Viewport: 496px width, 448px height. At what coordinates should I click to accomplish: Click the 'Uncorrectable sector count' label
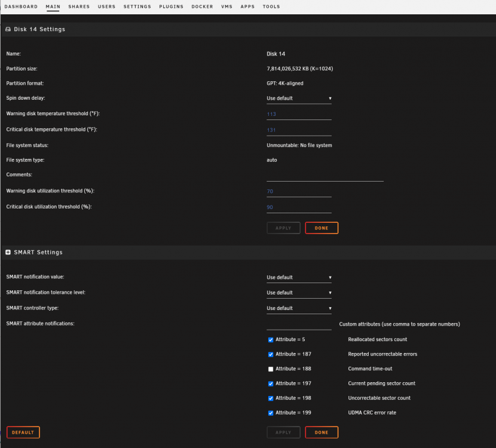(x=379, y=398)
